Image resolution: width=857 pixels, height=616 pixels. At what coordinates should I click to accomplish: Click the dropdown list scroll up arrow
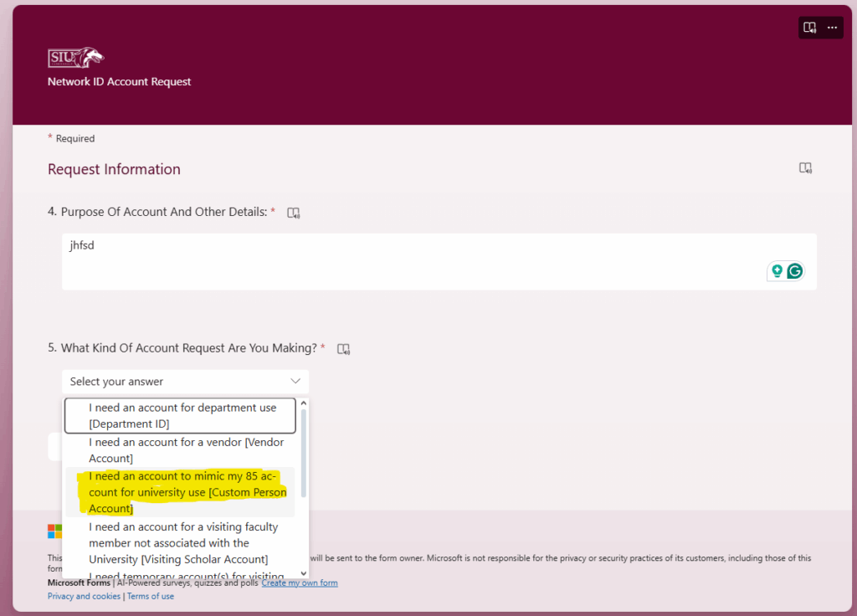[304, 403]
